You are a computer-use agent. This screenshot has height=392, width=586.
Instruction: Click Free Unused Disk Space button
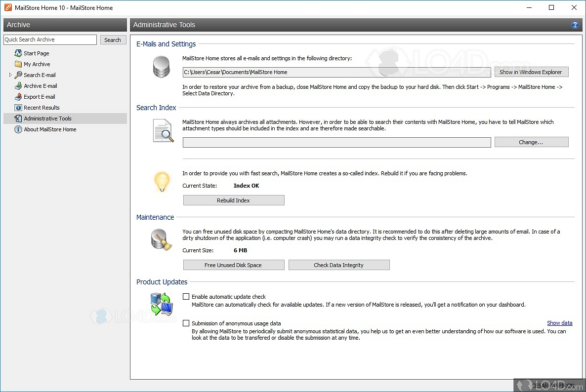coord(234,265)
